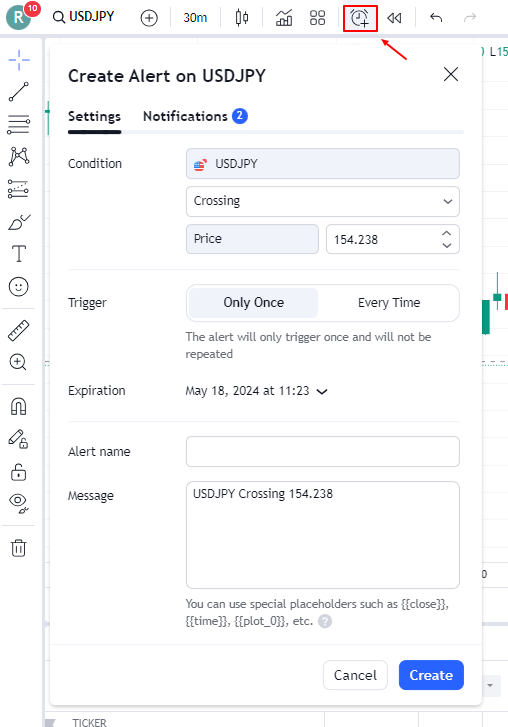Switch to the Notifications tab
Screen dimensions: 508x727
195,116
